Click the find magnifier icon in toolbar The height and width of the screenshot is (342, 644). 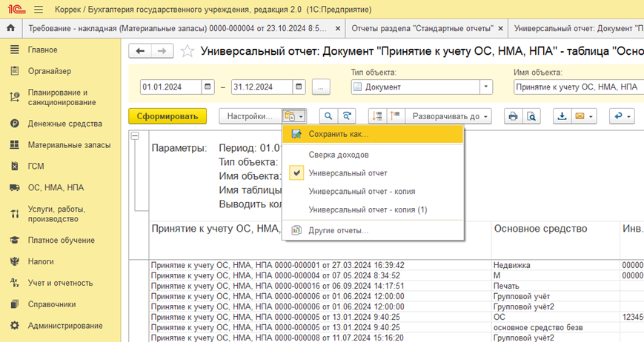coord(328,116)
